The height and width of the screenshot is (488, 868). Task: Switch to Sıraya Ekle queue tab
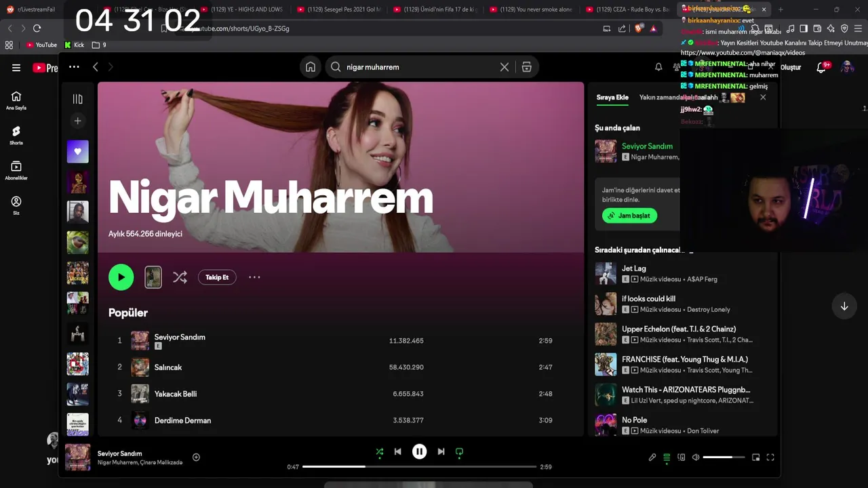coord(612,98)
